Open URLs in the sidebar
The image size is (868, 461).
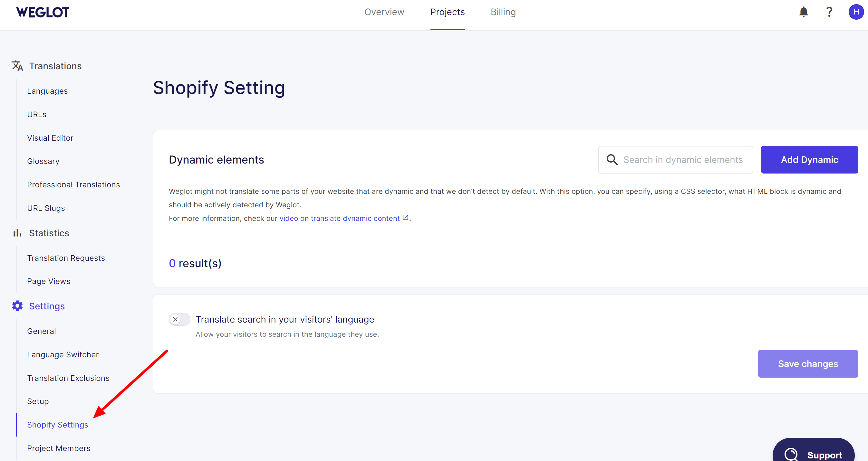tap(37, 115)
